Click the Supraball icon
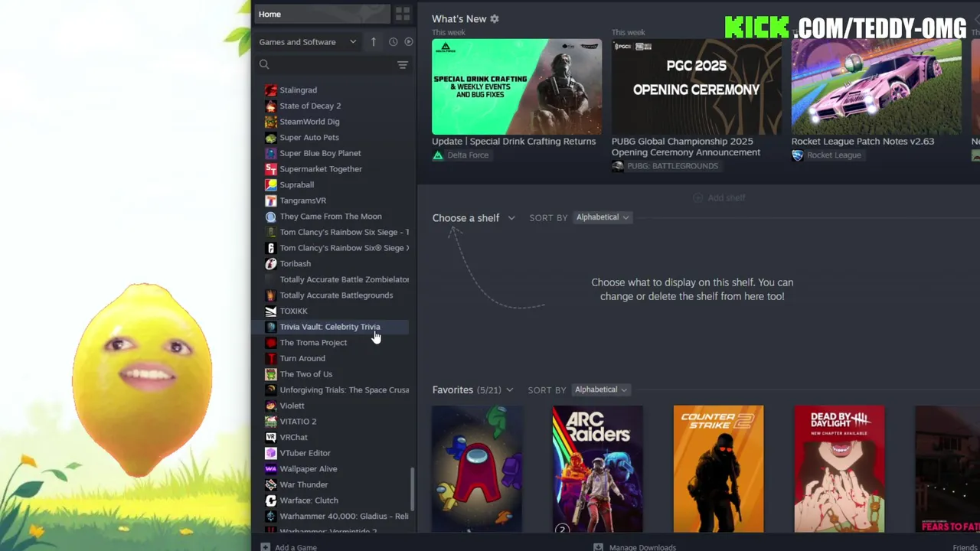Image resolution: width=980 pixels, height=551 pixels. pyautogui.click(x=270, y=184)
